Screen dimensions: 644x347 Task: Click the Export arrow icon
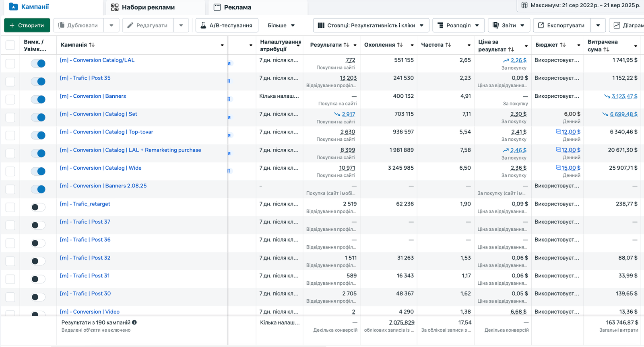[x=541, y=25]
